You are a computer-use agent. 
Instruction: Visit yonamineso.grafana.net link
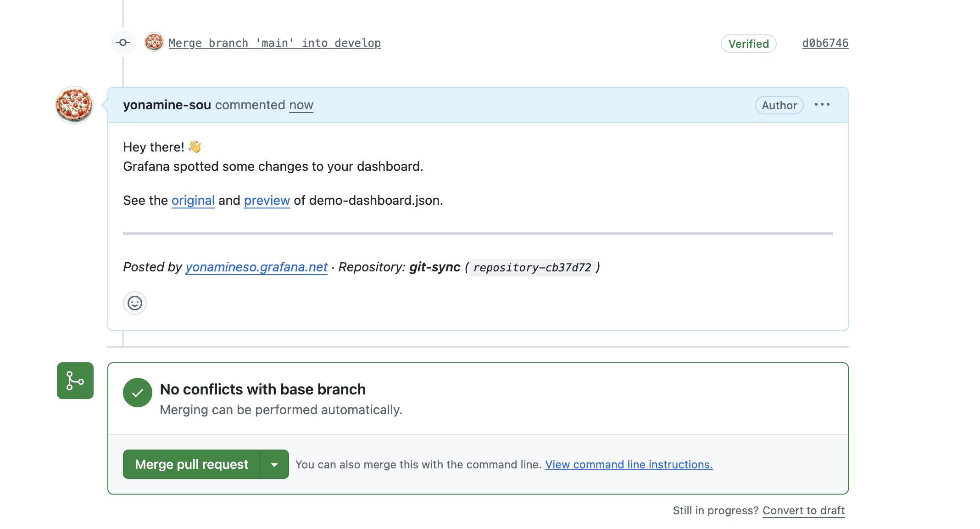coord(256,267)
